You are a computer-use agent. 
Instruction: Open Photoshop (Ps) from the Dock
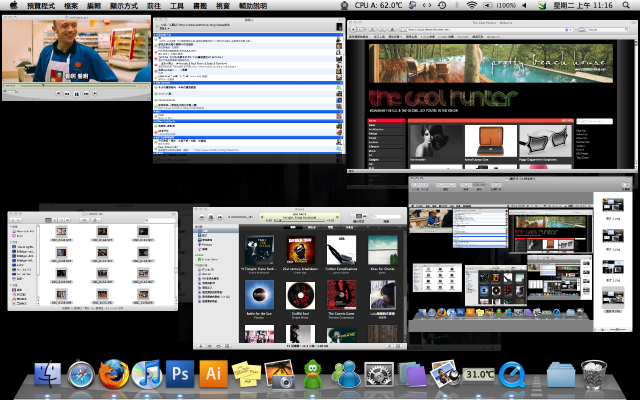click(x=180, y=374)
